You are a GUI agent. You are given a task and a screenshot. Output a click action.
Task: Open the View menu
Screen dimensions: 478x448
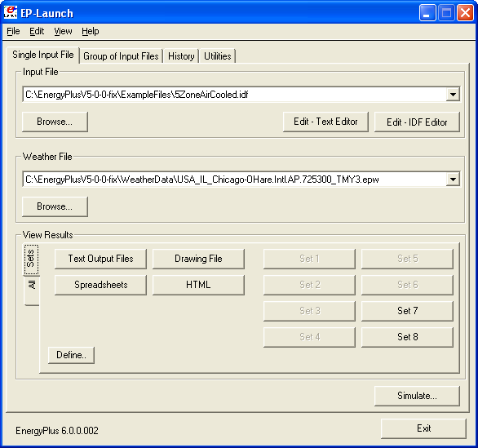pyautogui.click(x=63, y=31)
